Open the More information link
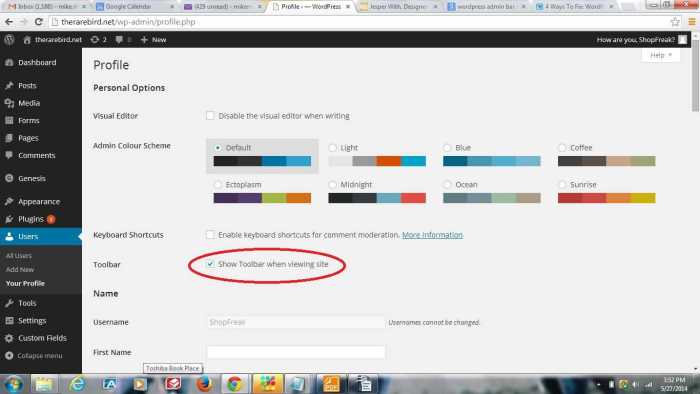The image size is (700, 394). 432,235
